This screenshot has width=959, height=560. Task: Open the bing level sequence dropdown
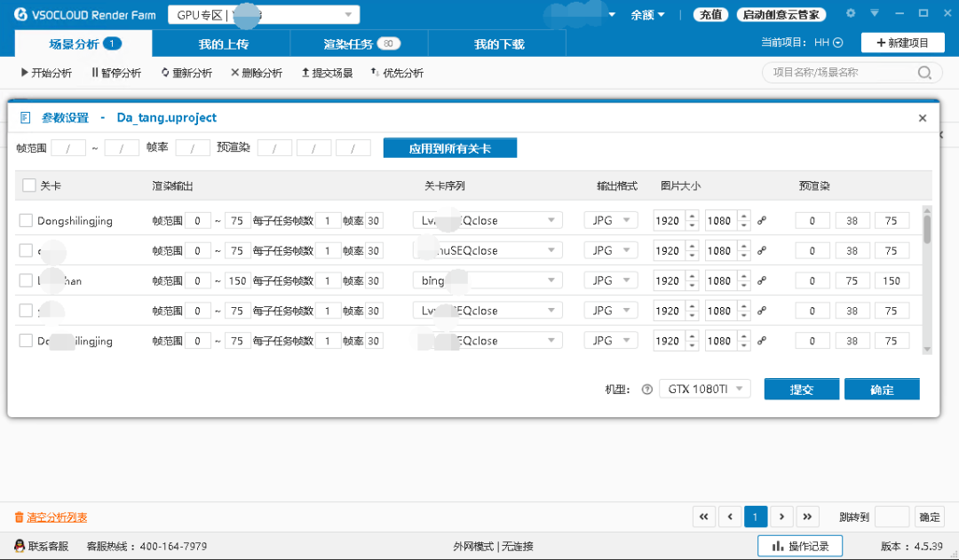pos(487,280)
